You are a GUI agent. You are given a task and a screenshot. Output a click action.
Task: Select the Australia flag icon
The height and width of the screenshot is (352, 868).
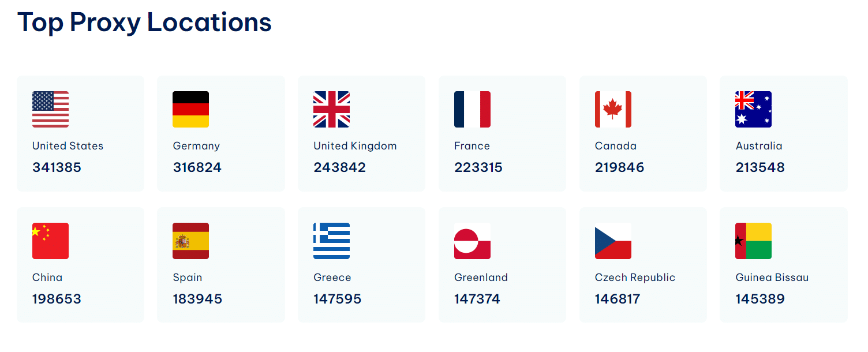click(x=754, y=109)
